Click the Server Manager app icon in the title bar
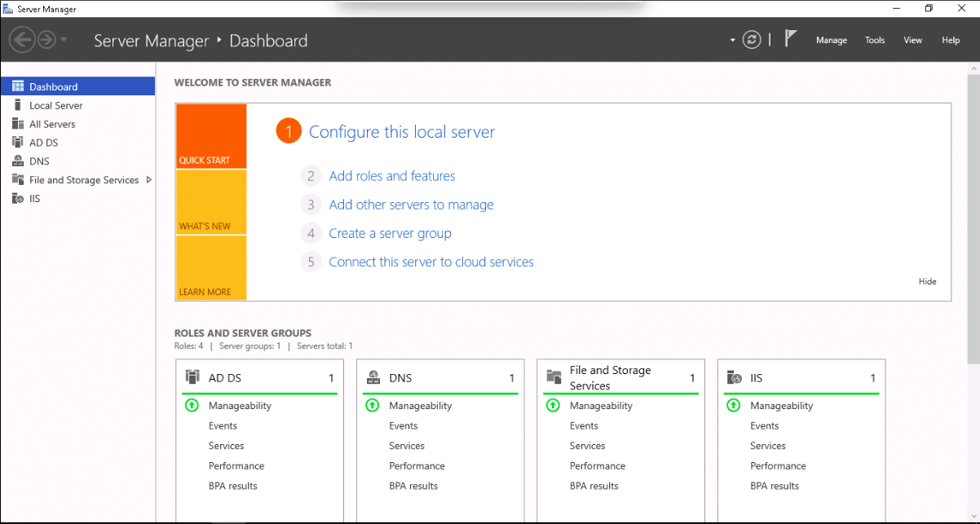Viewport: 980px width, 524px height. point(8,8)
